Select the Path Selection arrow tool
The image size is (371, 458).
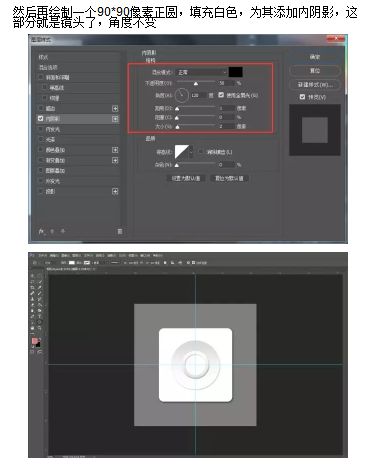point(32,322)
